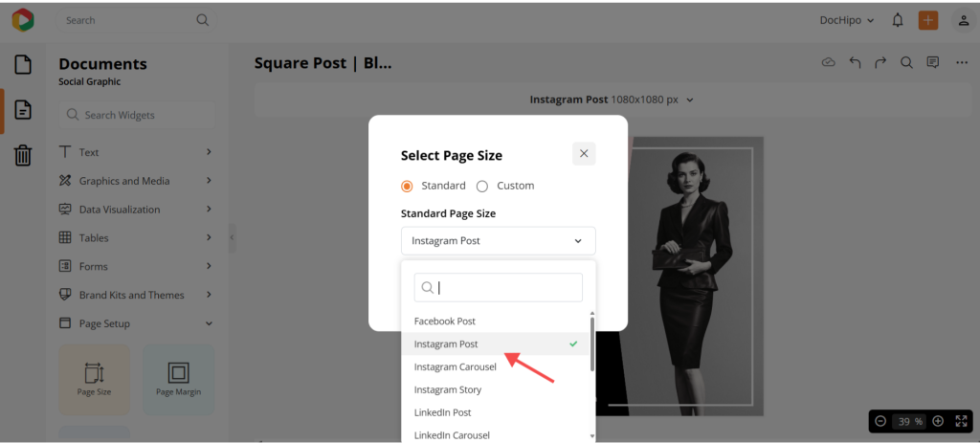
Task: Open the more options ellipsis menu
Action: tap(962, 62)
